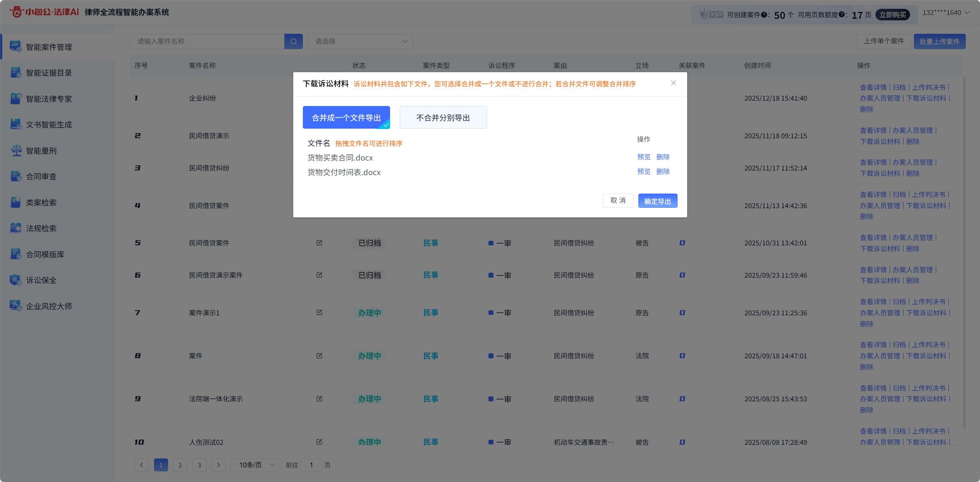Image resolution: width=980 pixels, height=482 pixels.
Task: Click edit icon for 案件演示1 row
Action: click(x=319, y=313)
